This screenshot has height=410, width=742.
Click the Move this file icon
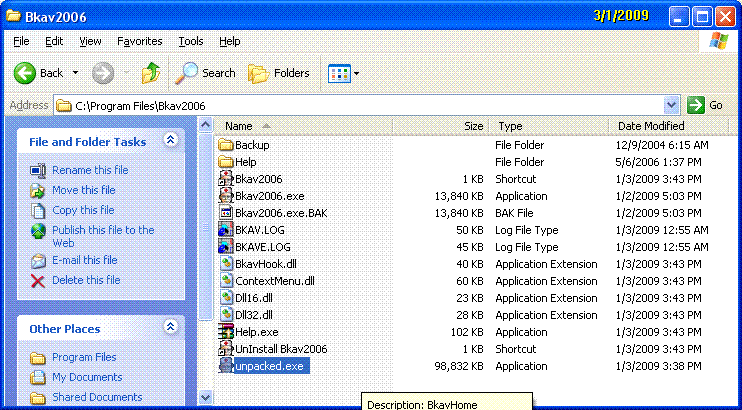coord(38,190)
